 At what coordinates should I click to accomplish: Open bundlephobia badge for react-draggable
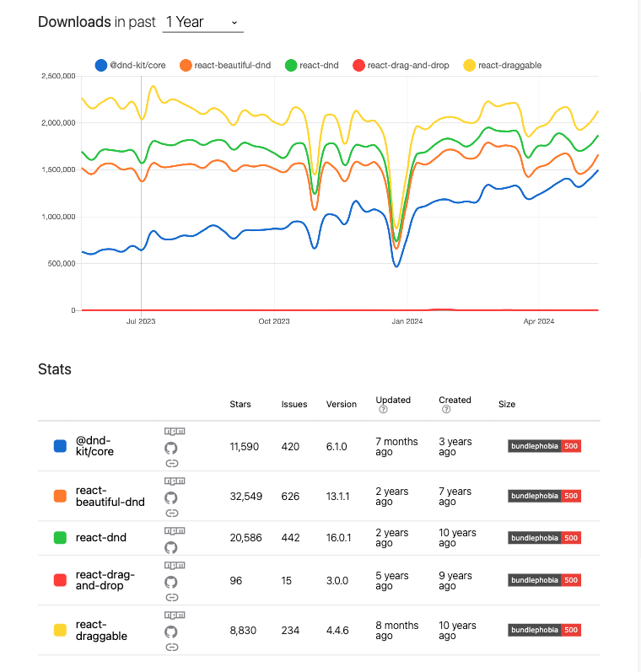[545, 630]
